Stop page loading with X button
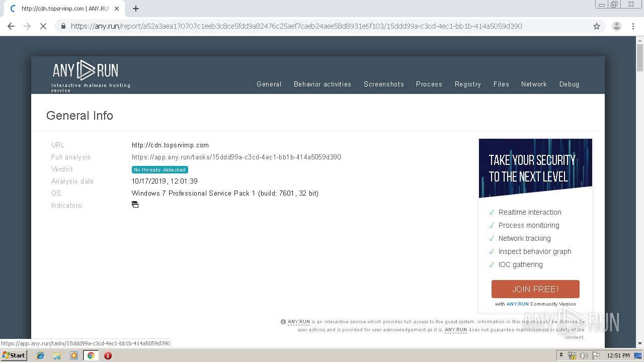644x362 pixels. 43,26
